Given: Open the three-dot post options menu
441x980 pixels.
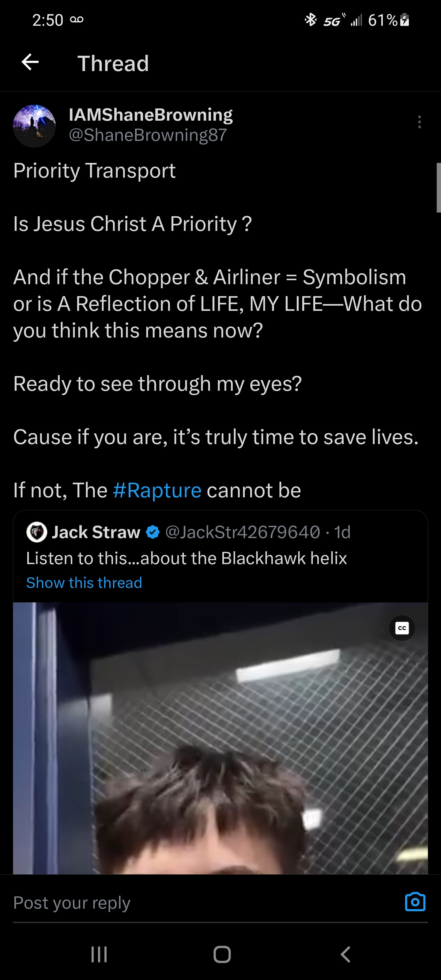Looking at the screenshot, I should [x=419, y=122].
